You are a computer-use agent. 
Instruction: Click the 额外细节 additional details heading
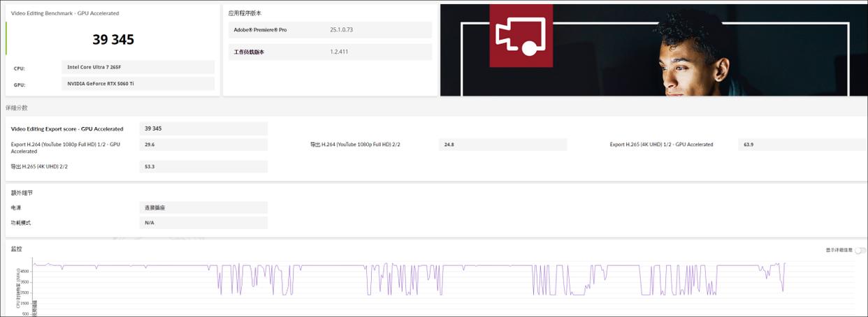pos(21,193)
